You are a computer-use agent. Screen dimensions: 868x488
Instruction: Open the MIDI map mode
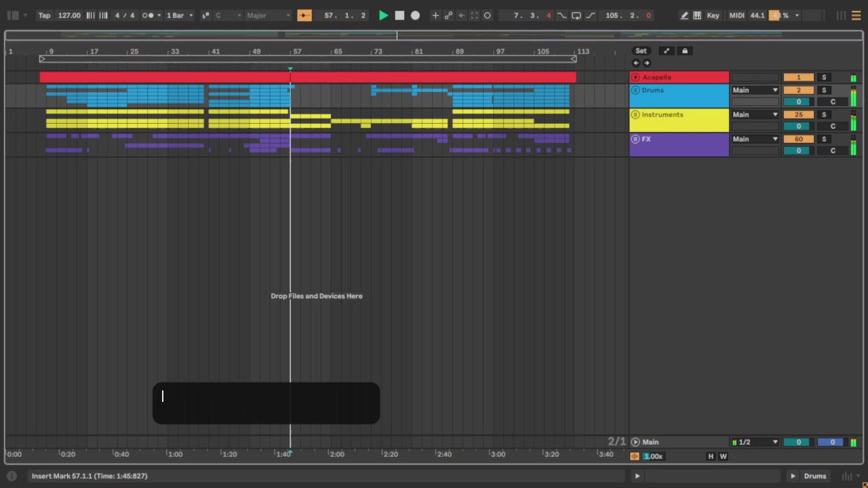736,16
